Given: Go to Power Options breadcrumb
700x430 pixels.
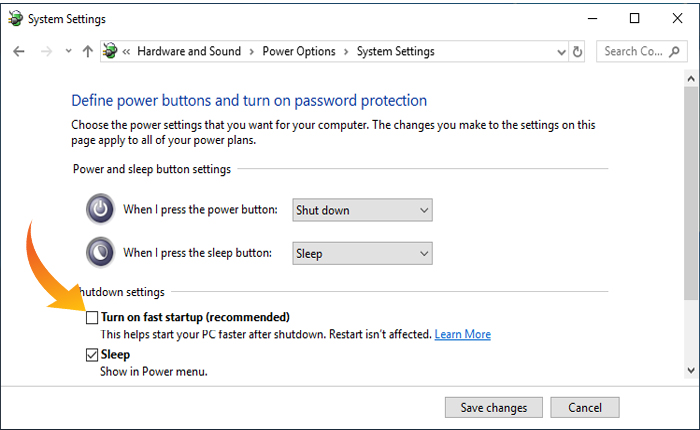Looking at the screenshot, I should [299, 51].
